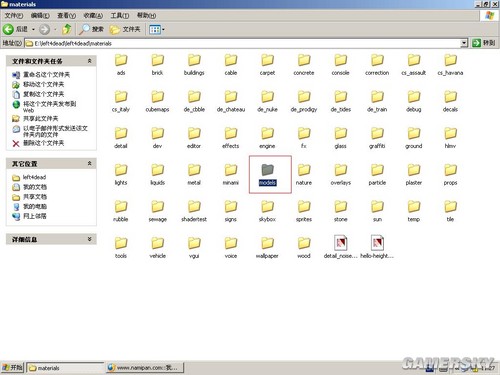Expand the Details panel

click(x=89, y=239)
